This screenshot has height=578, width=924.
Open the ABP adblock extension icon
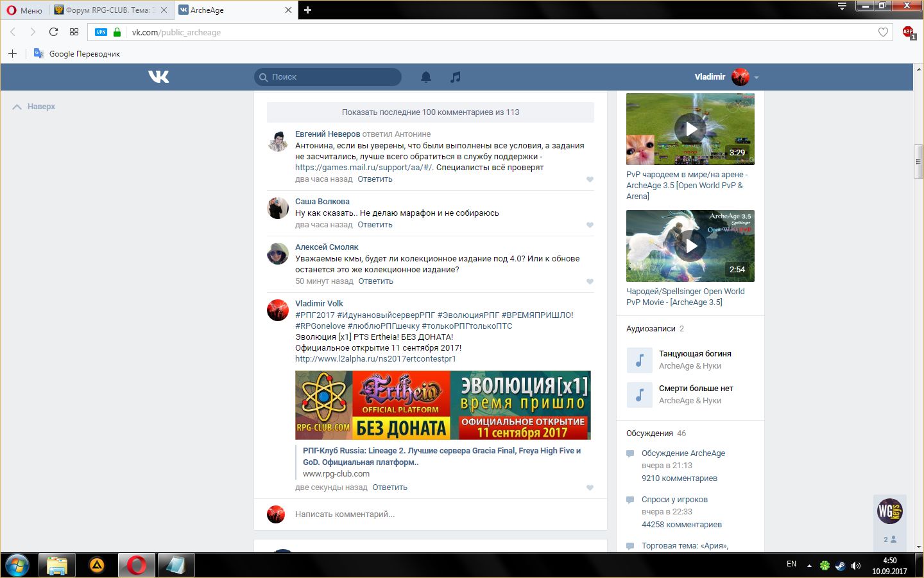909,32
